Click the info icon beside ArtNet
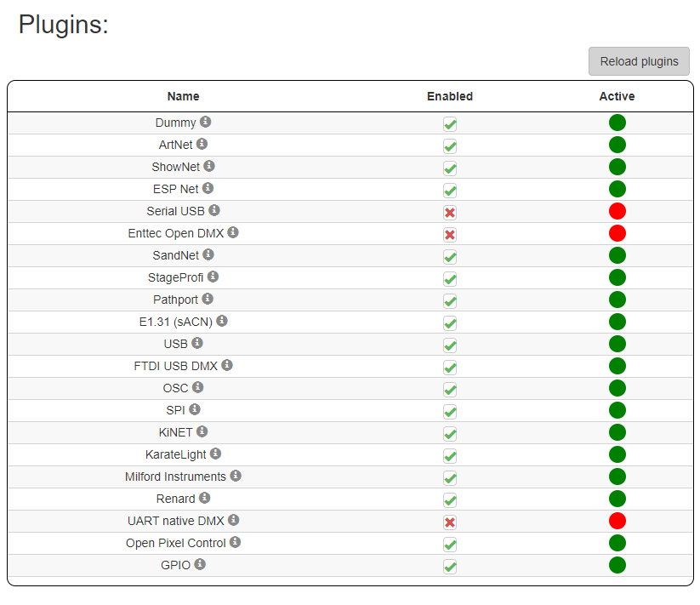The height and width of the screenshot is (605, 700). click(202, 145)
